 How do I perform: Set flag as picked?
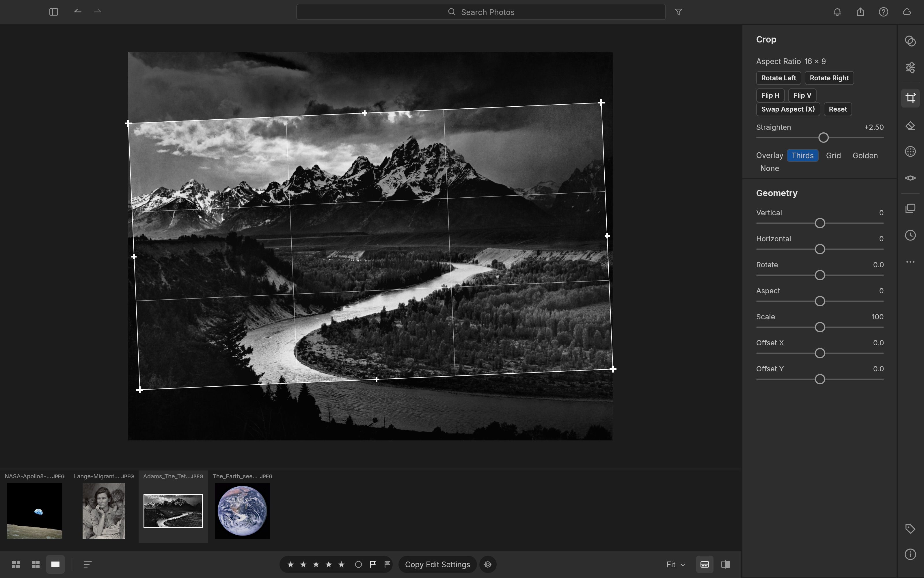point(373,565)
